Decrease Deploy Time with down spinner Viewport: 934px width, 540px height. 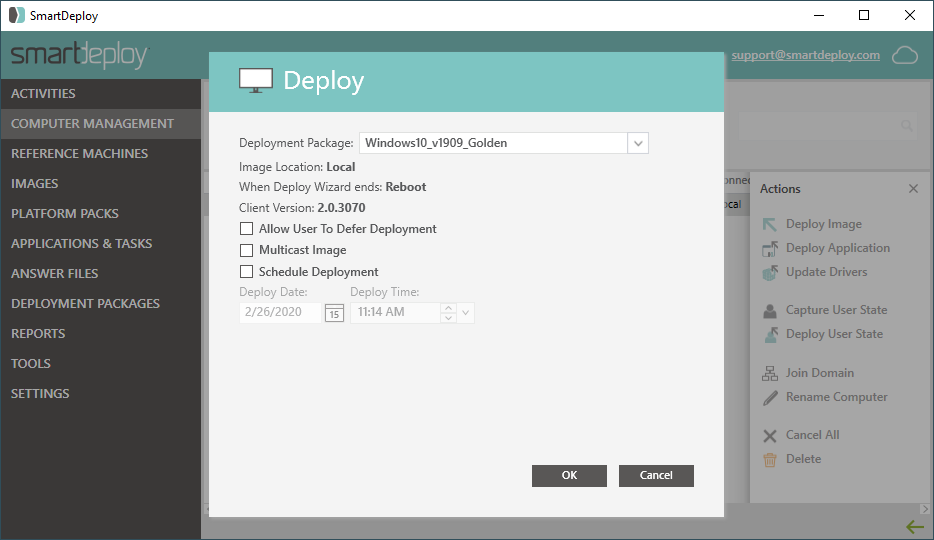[449, 318]
